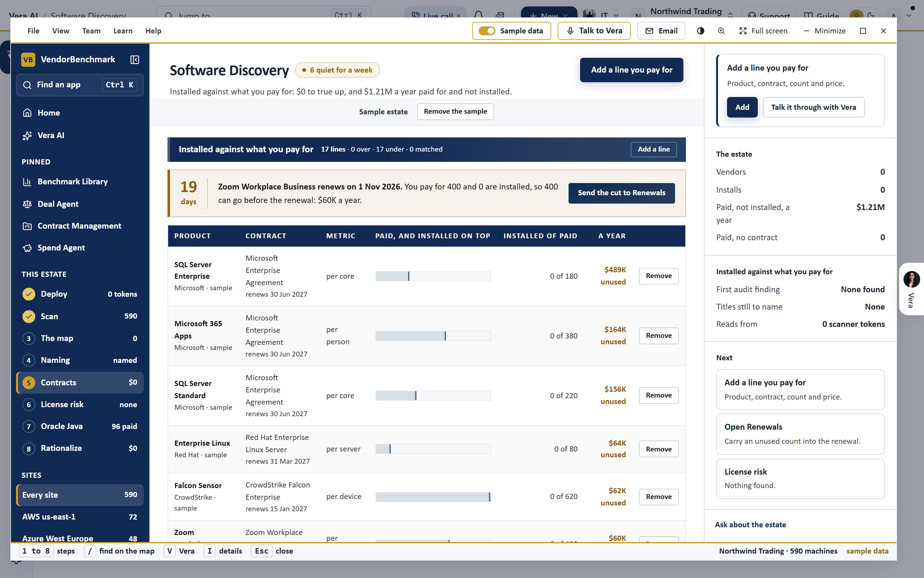Enter Full screen mode

[763, 31]
